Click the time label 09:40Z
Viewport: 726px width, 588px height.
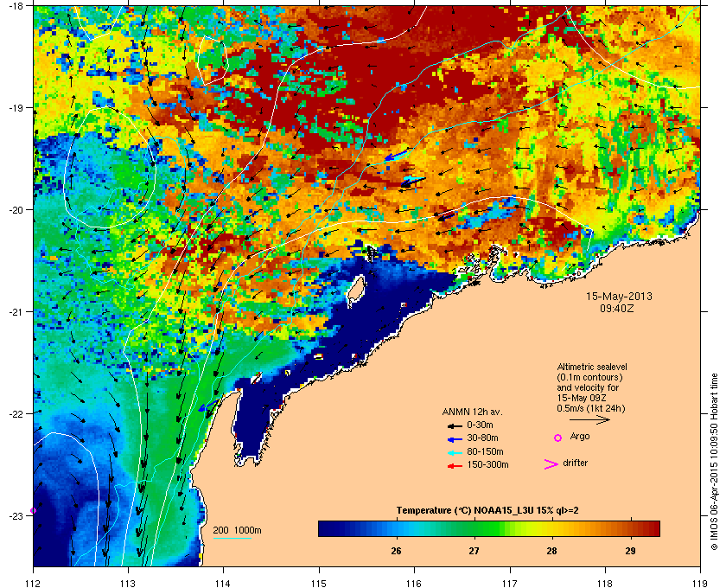pyautogui.click(x=617, y=308)
